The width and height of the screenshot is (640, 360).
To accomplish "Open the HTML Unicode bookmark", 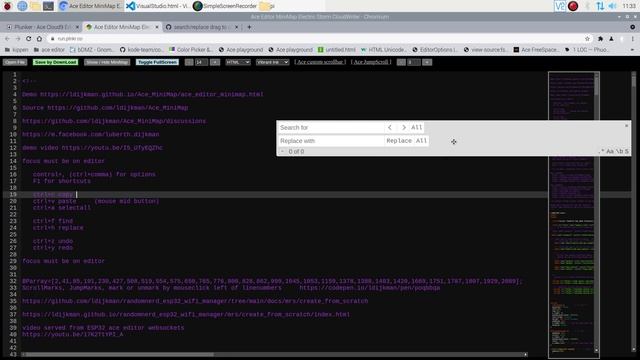I will tap(383, 50).
